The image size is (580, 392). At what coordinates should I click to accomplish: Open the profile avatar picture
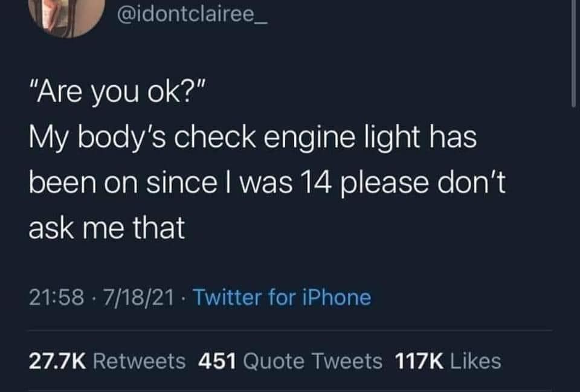pyautogui.click(x=66, y=16)
